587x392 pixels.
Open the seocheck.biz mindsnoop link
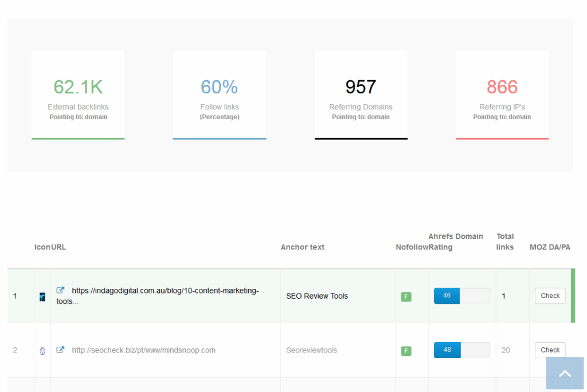click(x=144, y=350)
